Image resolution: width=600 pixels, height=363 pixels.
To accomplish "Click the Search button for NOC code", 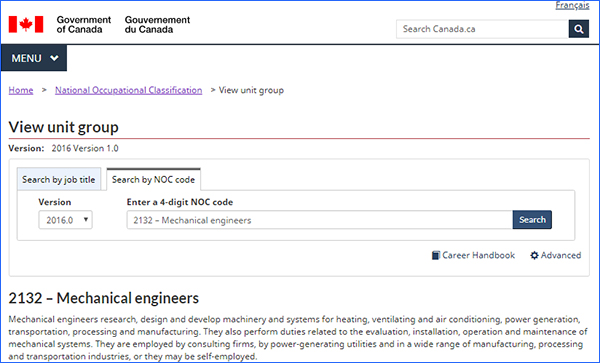I will [532, 220].
